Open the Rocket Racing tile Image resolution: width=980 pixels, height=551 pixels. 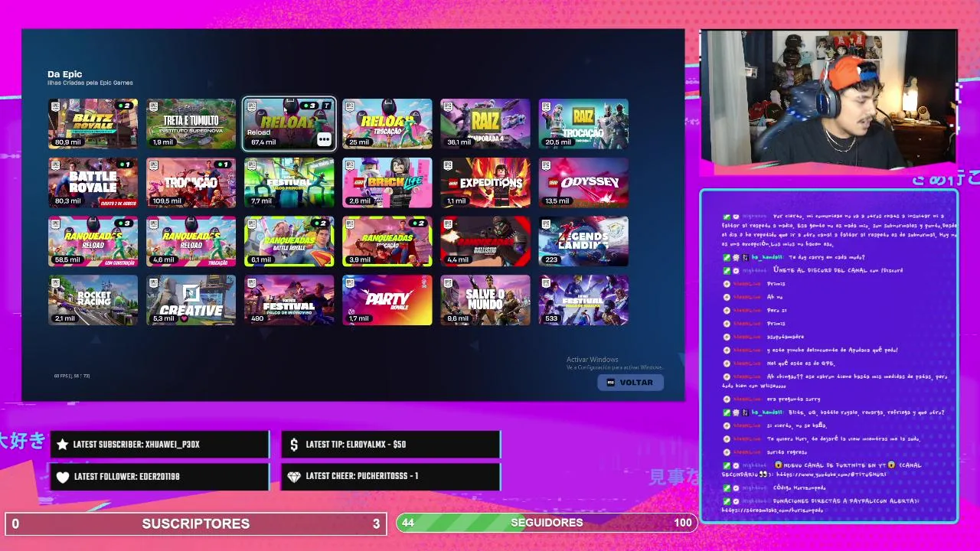point(93,300)
